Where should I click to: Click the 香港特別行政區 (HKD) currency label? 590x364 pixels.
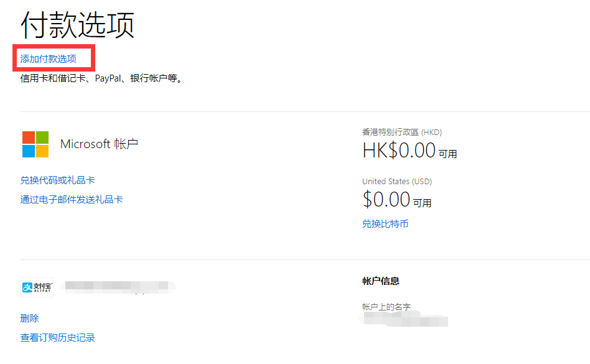pyautogui.click(x=403, y=132)
